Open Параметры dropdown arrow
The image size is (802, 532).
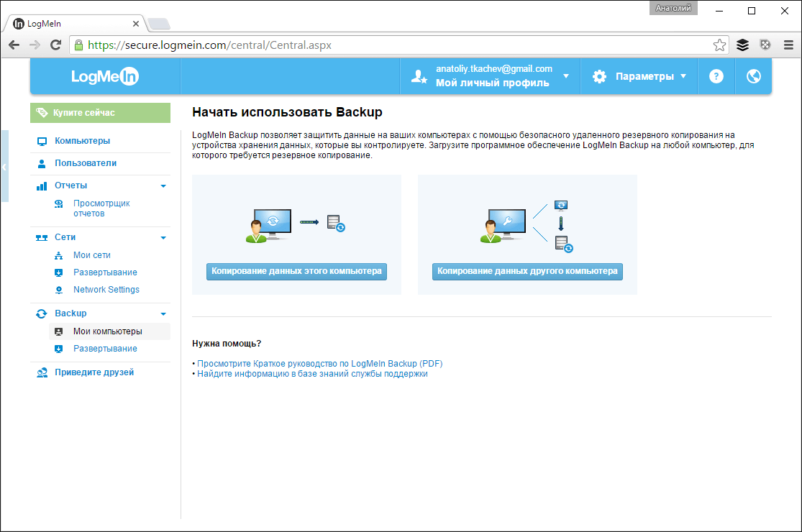click(x=683, y=76)
